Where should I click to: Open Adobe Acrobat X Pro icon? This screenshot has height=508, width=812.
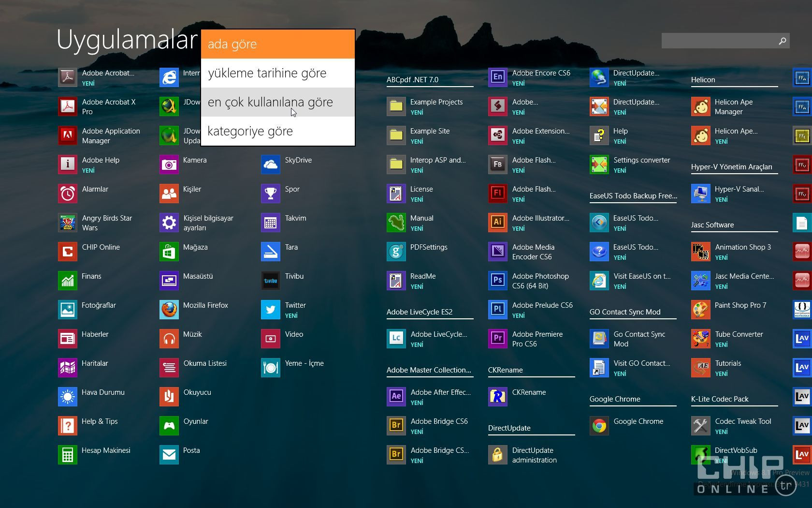pos(68,106)
